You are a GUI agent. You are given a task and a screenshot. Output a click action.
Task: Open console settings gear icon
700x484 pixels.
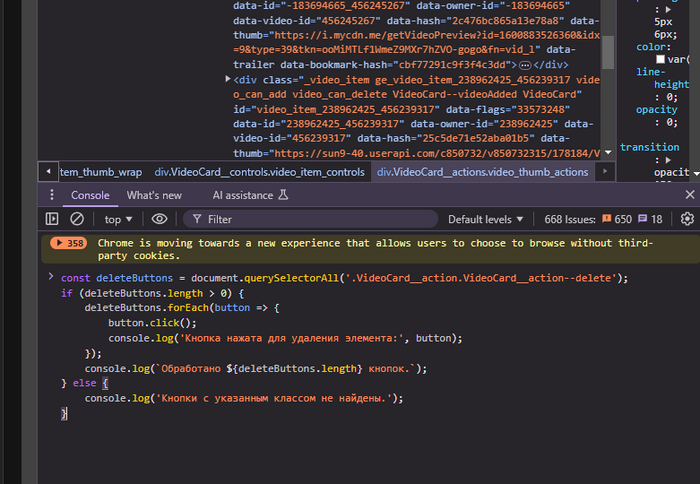point(687,219)
